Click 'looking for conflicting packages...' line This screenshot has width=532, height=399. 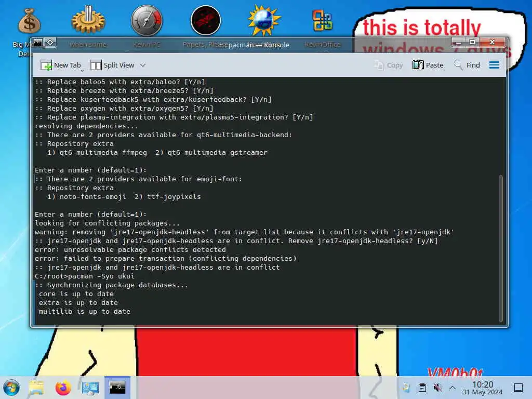(x=107, y=223)
